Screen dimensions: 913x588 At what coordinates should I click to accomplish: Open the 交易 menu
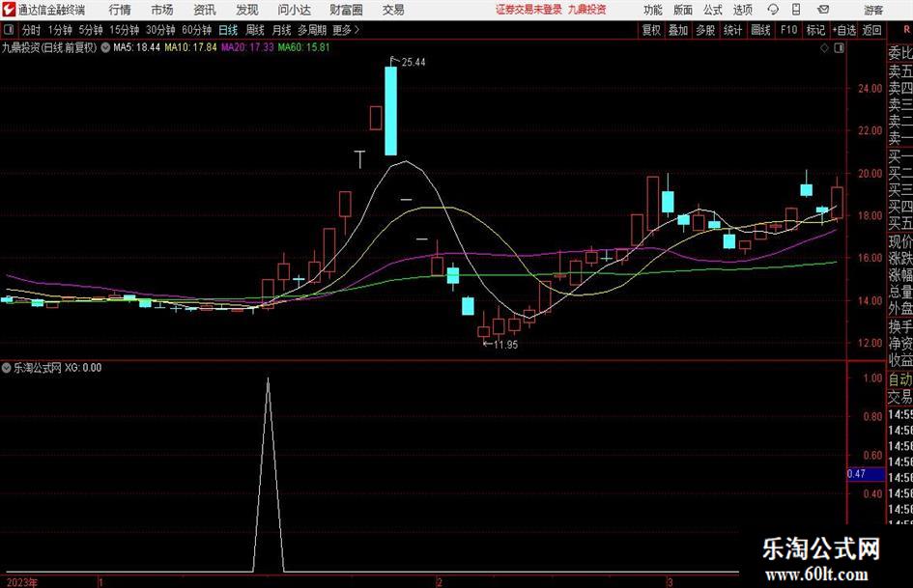click(x=393, y=10)
